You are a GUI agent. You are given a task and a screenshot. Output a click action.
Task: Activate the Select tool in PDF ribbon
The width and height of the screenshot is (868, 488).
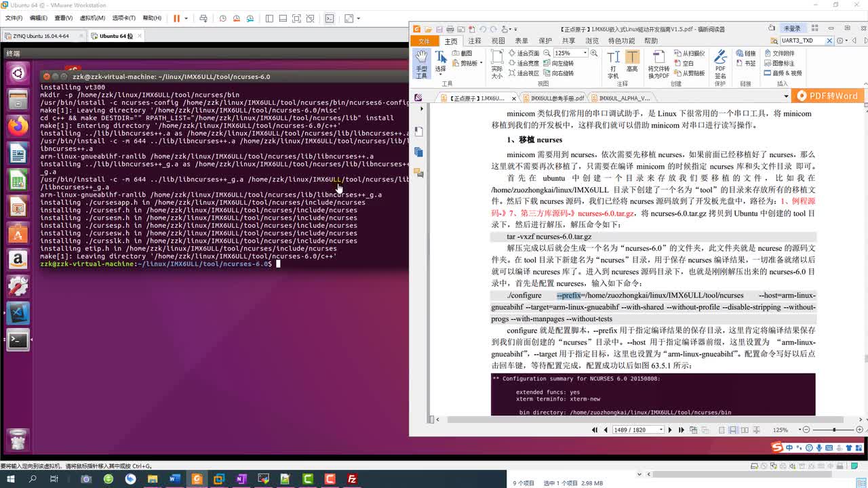440,62
